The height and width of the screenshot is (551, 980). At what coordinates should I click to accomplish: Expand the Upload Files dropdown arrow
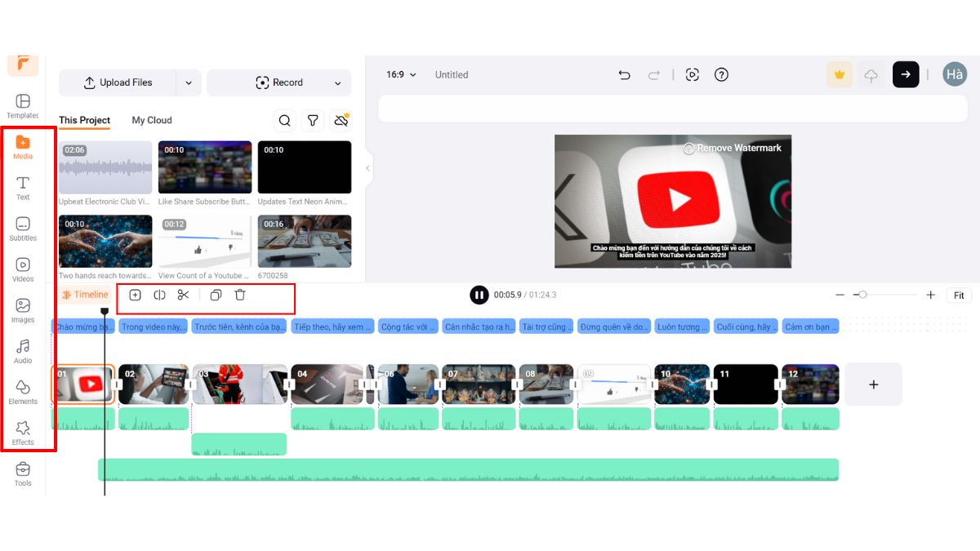(x=189, y=83)
